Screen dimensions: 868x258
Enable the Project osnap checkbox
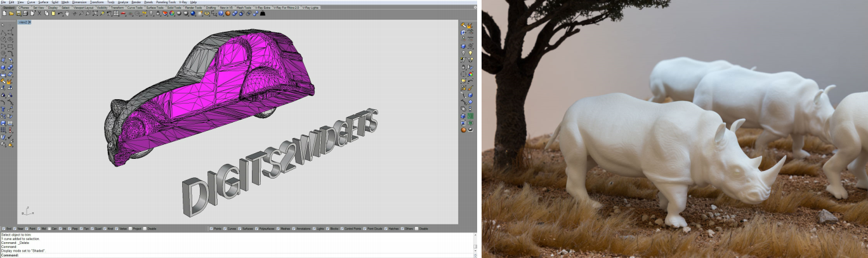point(130,229)
